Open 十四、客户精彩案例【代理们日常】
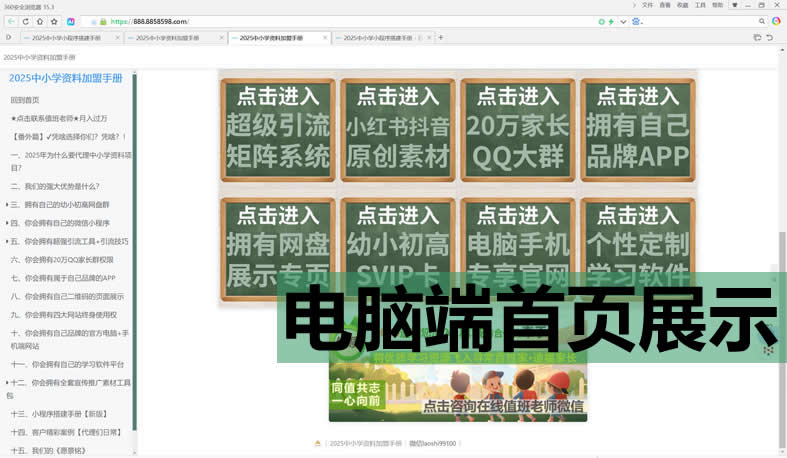787x458 pixels. [x=66, y=432]
